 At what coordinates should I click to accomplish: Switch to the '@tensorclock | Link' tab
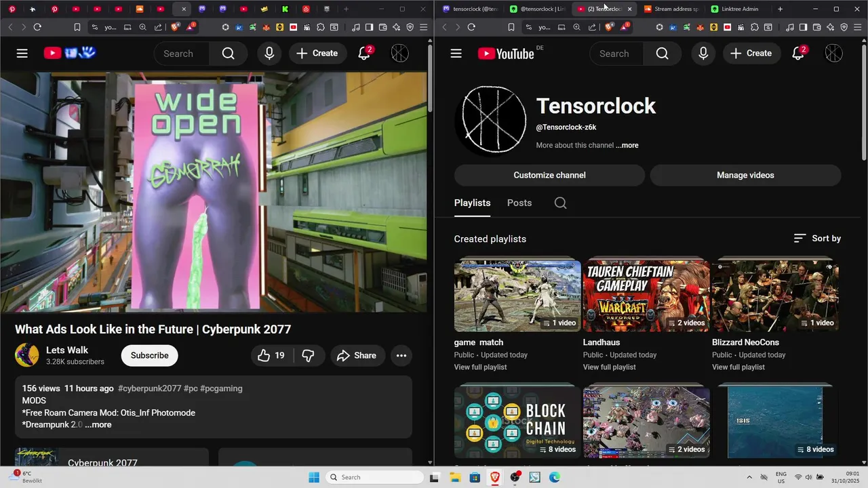coord(538,9)
